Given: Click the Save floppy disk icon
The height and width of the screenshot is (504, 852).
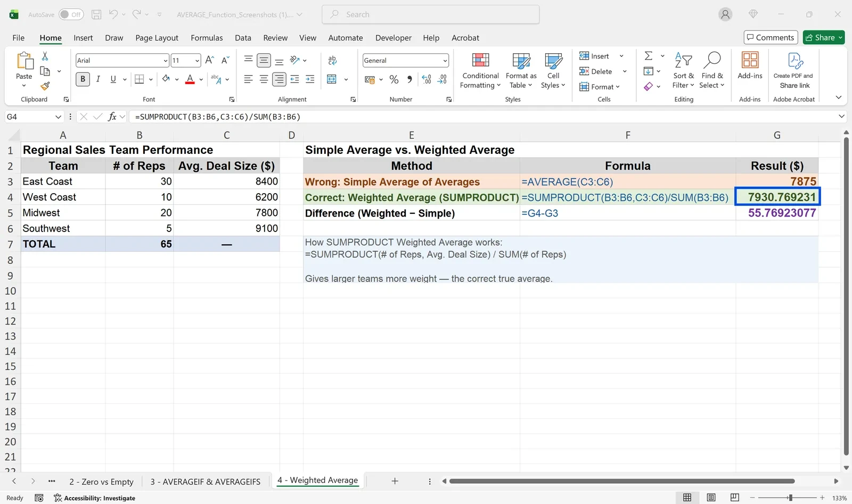Looking at the screenshot, I should [96, 14].
